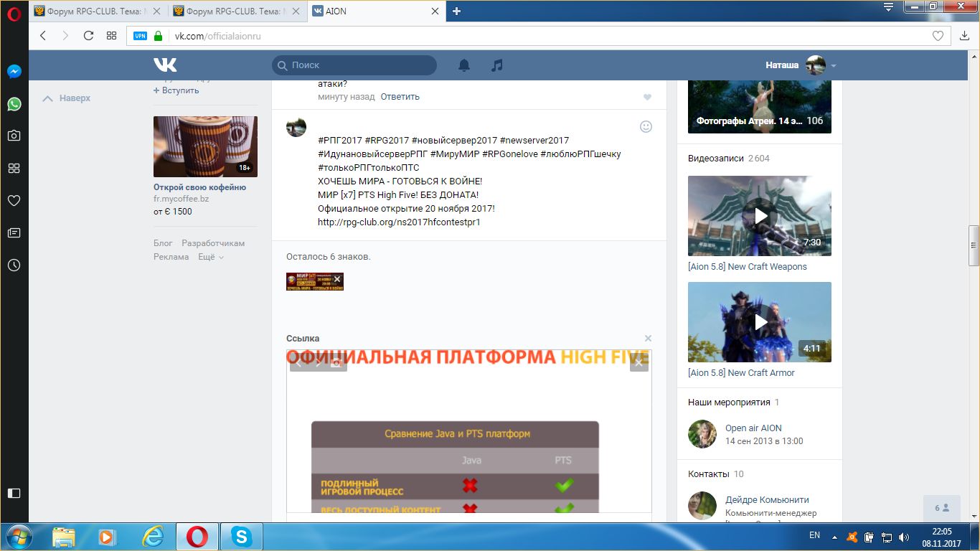Image resolution: width=980 pixels, height=551 pixels.
Task: Open WhatsApp in Opera sidebar
Action: (x=14, y=104)
